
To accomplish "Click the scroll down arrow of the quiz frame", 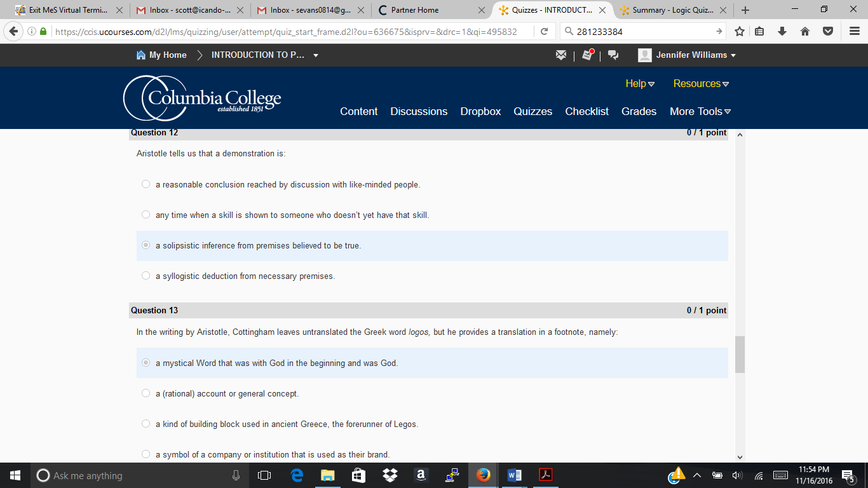I will pyautogui.click(x=740, y=457).
